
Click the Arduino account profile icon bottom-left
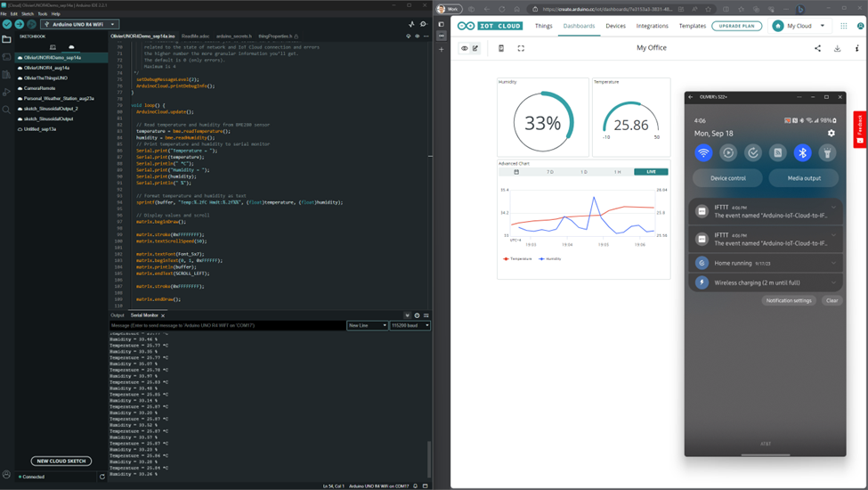[6, 475]
